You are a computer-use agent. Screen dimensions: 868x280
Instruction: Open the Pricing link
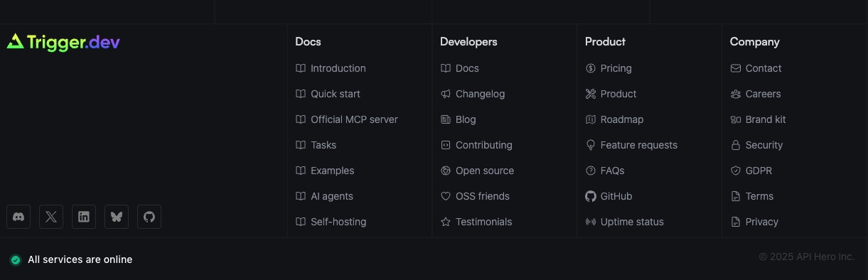pyautogui.click(x=616, y=68)
